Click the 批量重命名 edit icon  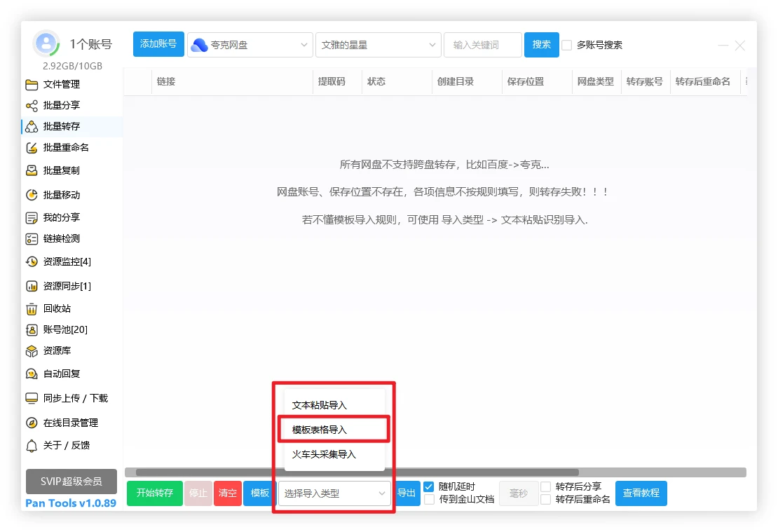[x=32, y=148]
